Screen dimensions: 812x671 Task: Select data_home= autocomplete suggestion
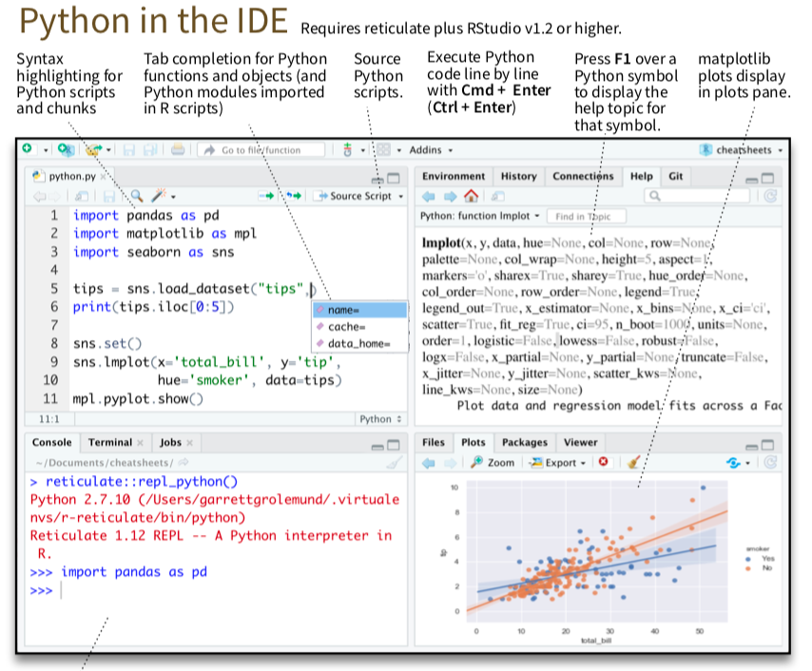point(360,344)
